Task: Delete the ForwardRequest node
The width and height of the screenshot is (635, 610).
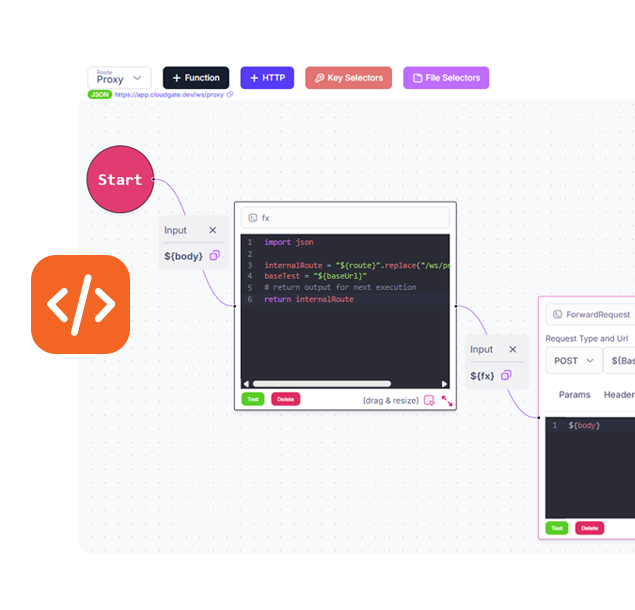Action: point(590,528)
